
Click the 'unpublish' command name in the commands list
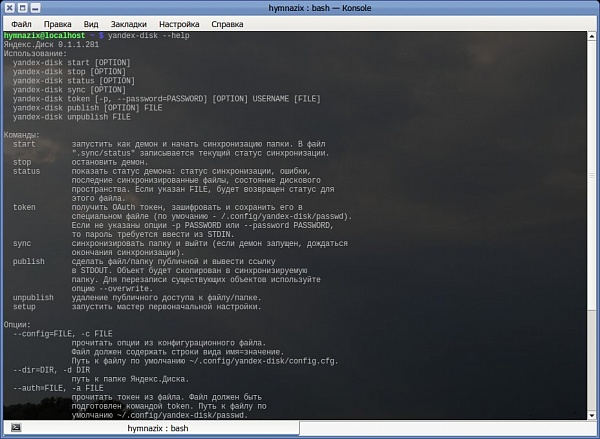click(x=33, y=298)
